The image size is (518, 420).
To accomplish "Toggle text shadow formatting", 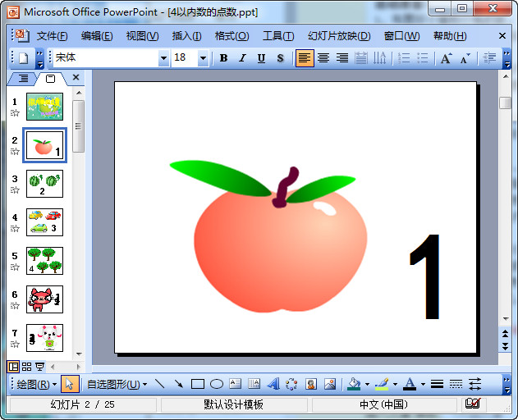I will 280,58.
